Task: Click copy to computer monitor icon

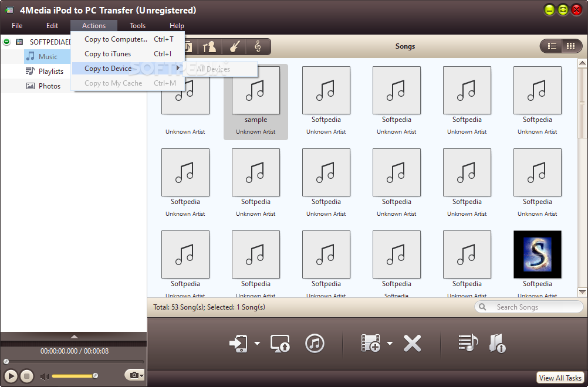Action: tap(280, 343)
